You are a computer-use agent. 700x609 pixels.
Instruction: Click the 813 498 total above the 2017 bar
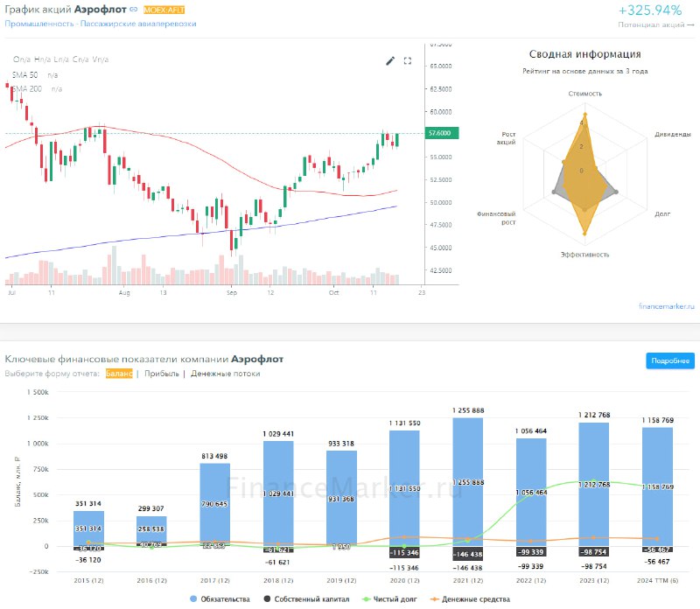[x=214, y=456]
